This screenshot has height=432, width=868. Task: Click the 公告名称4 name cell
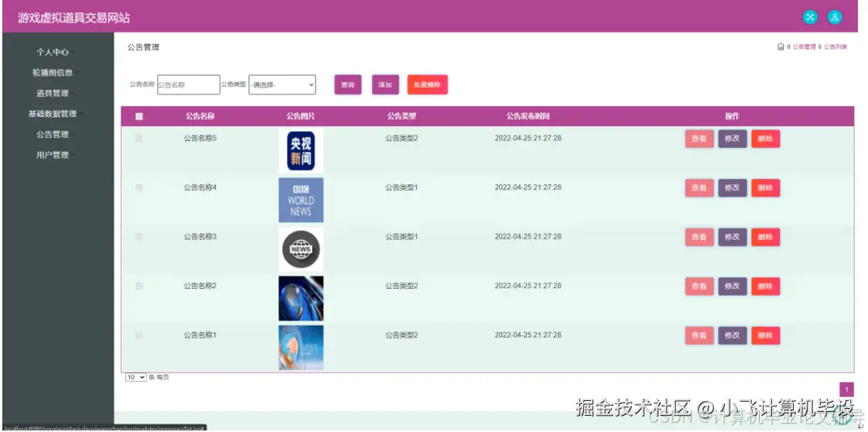click(x=200, y=187)
